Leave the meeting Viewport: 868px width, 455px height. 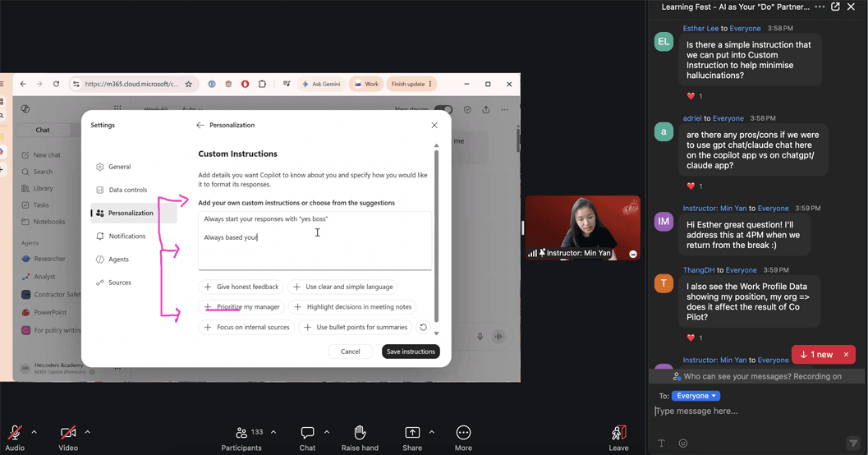click(x=618, y=438)
